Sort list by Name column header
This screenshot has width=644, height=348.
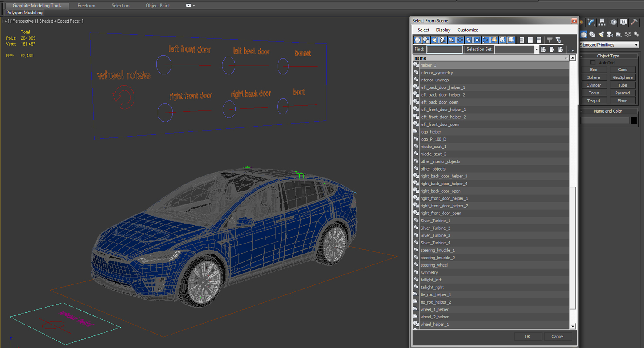(x=491, y=58)
